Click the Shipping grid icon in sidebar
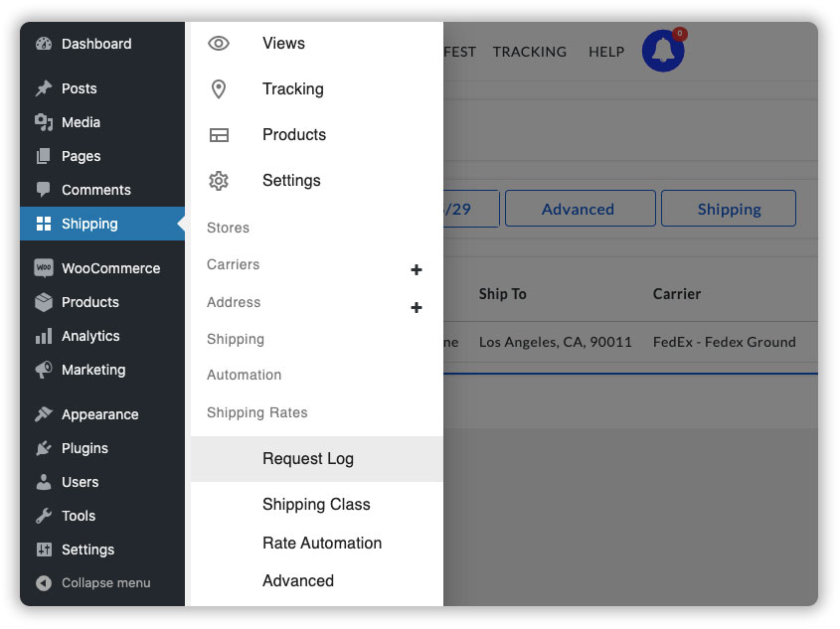The width and height of the screenshot is (840, 629). [x=44, y=224]
